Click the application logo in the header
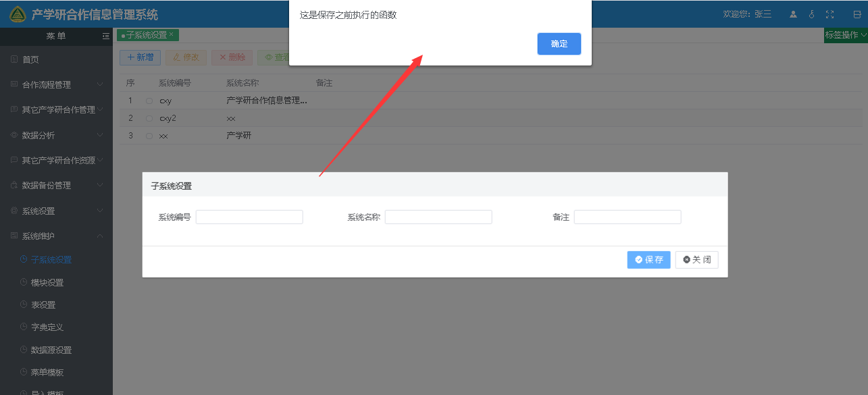Screen dimensions: 868x395 17,14
